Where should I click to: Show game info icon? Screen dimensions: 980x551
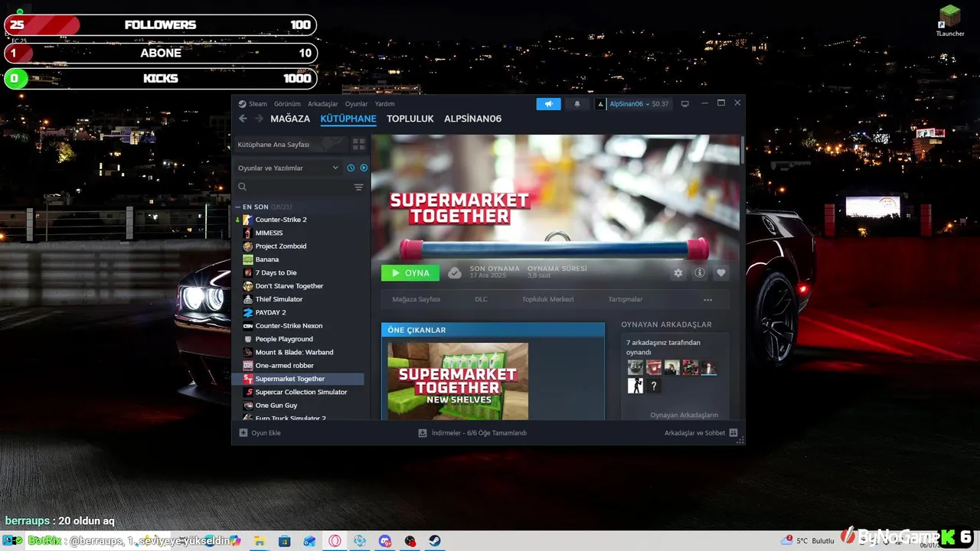pyautogui.click(x=699, y=273)
